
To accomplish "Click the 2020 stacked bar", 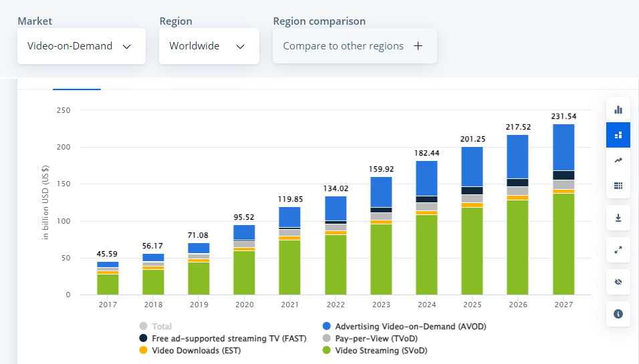I will [x=244, y=260].
